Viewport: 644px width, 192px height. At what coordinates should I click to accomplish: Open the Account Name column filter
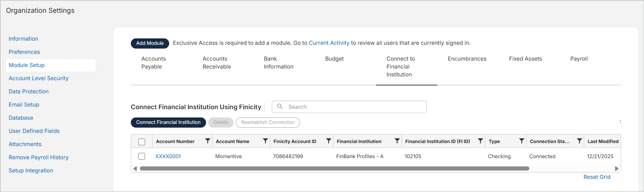[x=265, y=141]
